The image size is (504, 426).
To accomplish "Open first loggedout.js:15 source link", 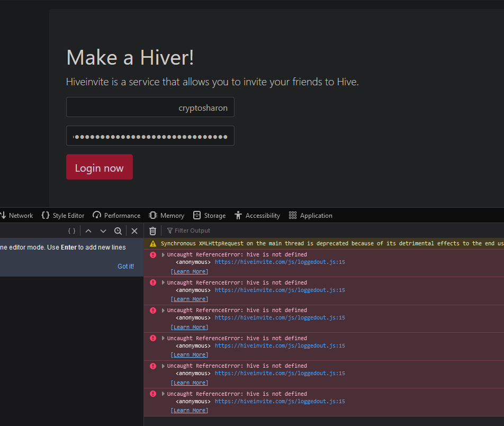I will (280, 262).
